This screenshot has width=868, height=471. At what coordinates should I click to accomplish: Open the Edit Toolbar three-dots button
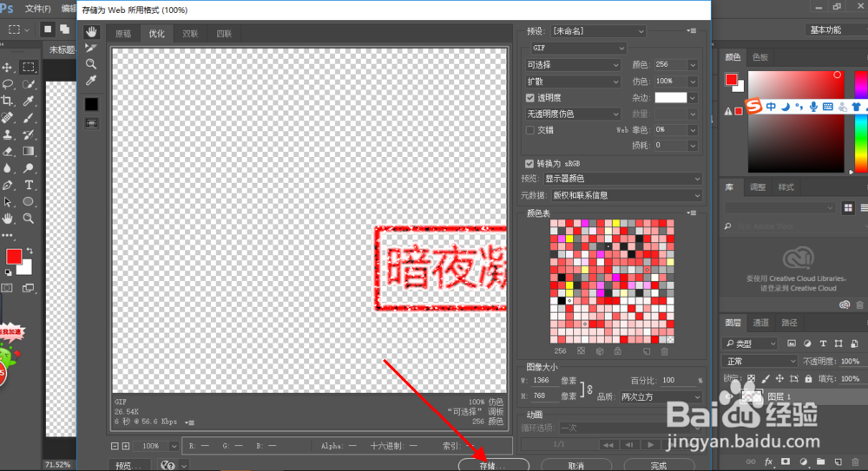point(8,235)
